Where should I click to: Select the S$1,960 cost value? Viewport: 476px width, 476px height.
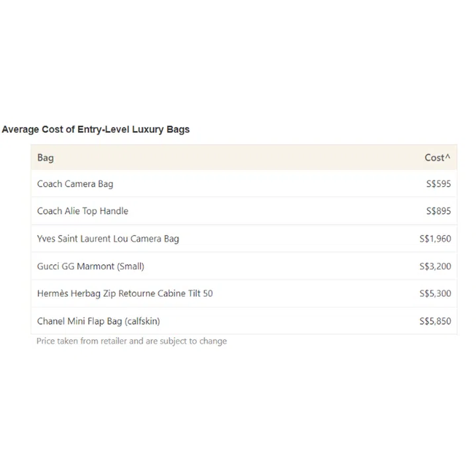click(x=435, y=239)
